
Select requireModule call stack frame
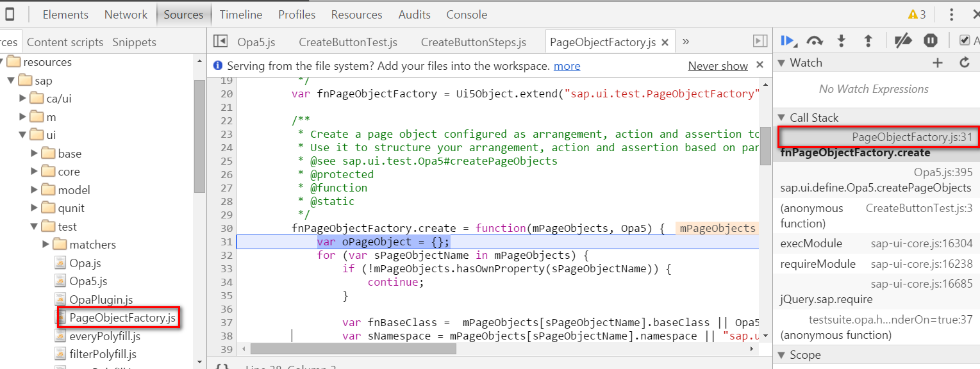click(877, 264)
